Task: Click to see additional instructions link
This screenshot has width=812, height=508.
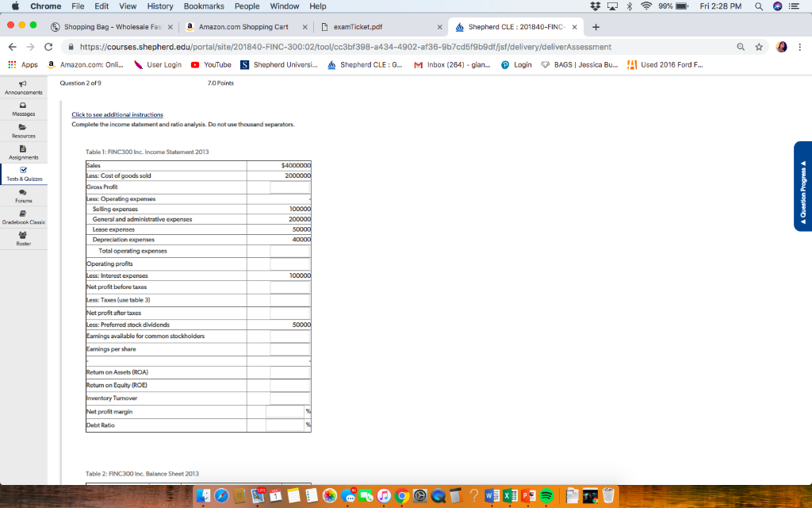Action: [x=117, y=114]
